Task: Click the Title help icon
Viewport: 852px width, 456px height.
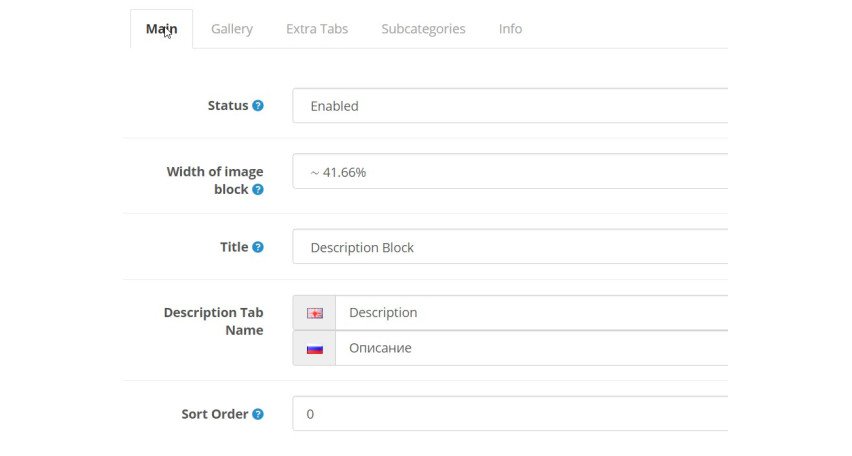Action: pos(258,247)
